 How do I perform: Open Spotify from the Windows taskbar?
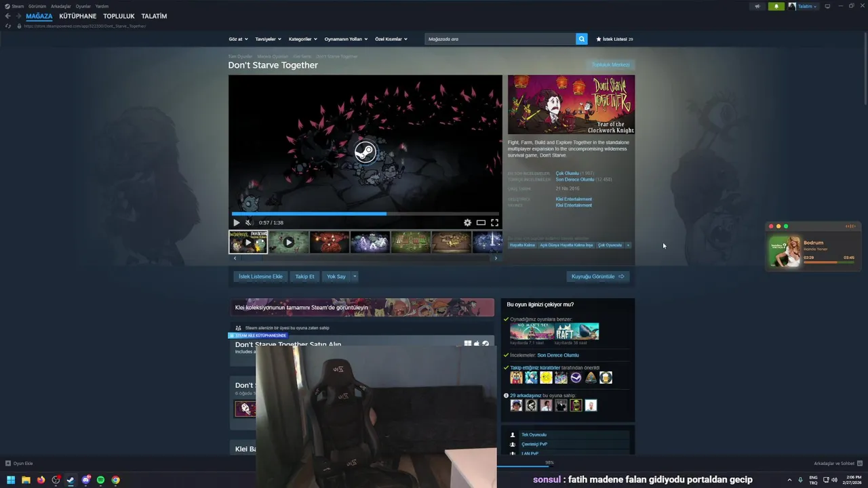[100, 480]
